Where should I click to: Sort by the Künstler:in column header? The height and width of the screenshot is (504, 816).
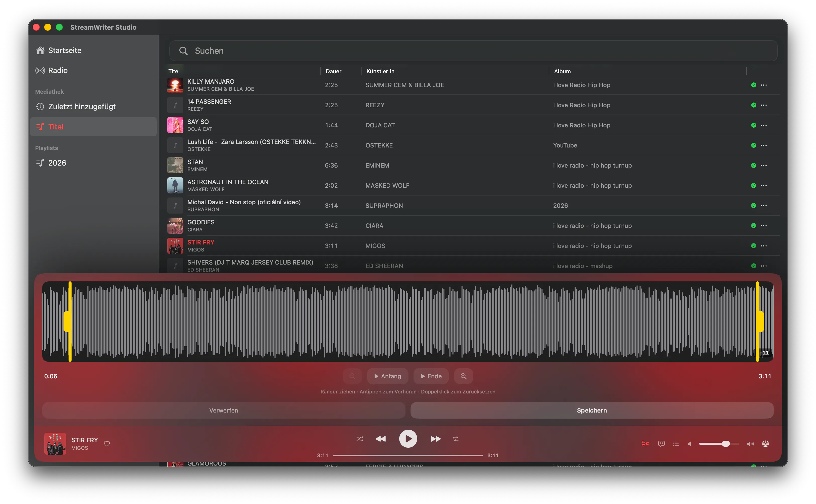380,71
